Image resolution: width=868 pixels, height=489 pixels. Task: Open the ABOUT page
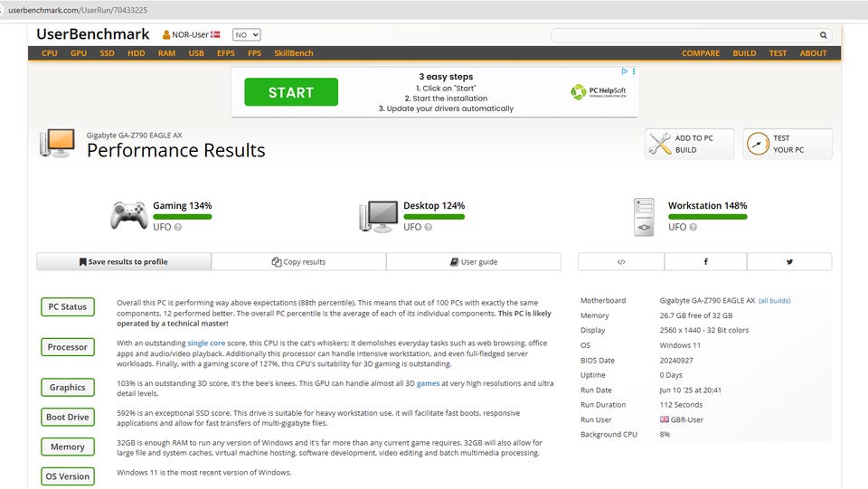point(813,53)
